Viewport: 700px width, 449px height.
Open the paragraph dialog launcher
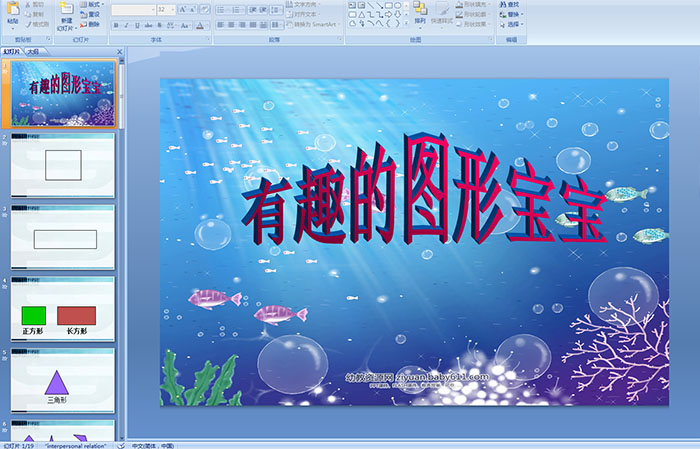340,39
